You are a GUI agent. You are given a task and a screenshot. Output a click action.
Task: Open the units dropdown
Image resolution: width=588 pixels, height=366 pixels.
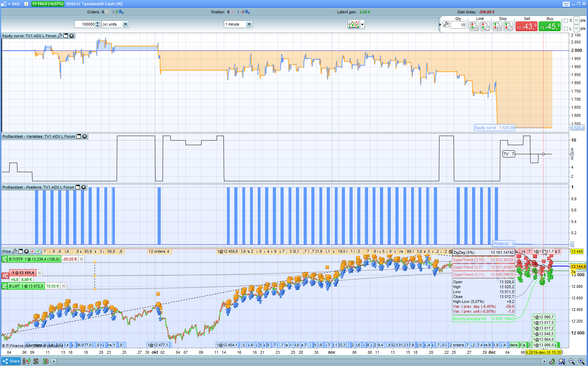[125, 24]
